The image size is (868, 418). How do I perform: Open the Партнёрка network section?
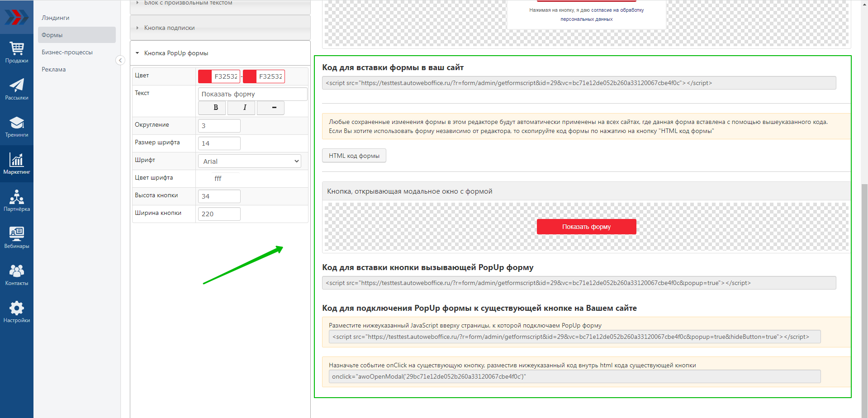[17, 201]
